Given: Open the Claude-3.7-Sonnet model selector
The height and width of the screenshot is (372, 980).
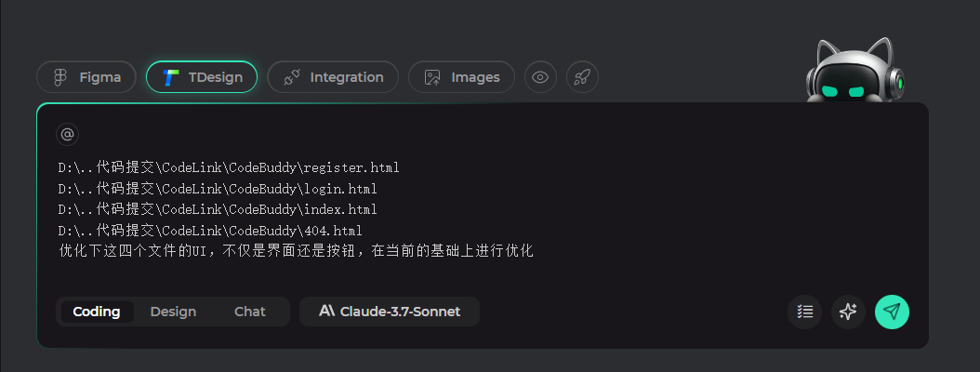Looking at the screenshot, I should tap(390, 312).
